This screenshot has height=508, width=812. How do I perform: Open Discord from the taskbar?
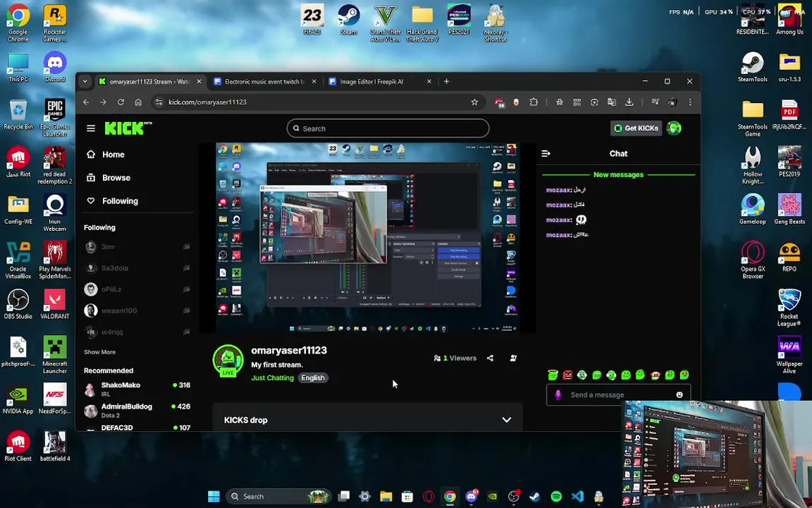pos(472,497)
